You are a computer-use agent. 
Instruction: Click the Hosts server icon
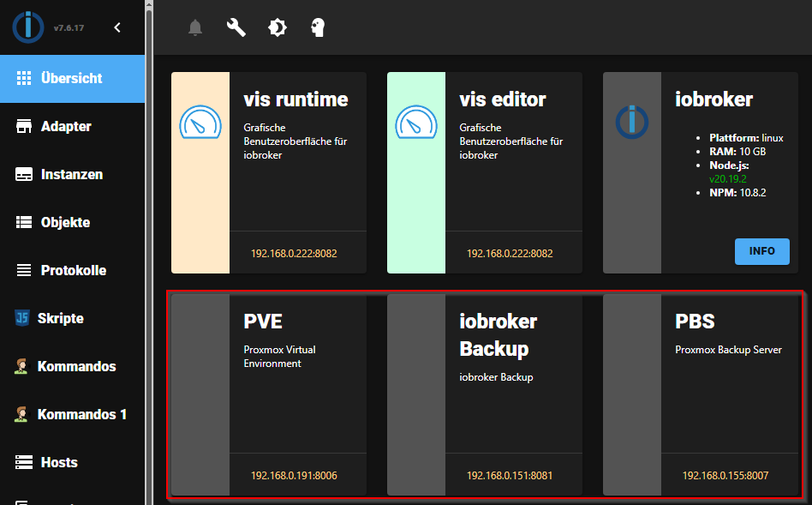tap(24, 462)
